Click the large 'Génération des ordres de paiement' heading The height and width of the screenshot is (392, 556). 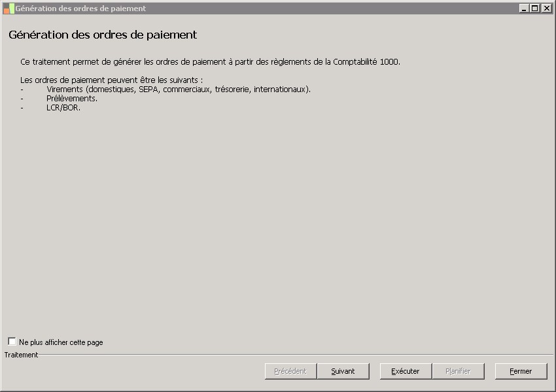coord(103,35)
